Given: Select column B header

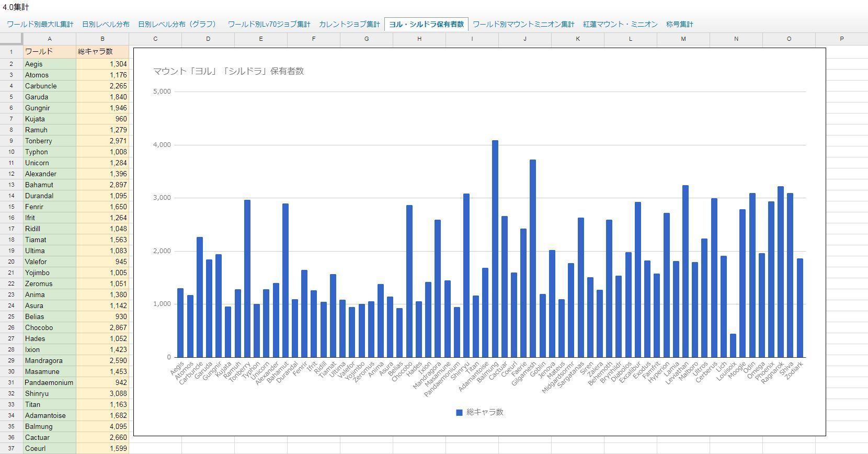Looking at the screenshot, I should pyautogui.click(x=102, y=39).
